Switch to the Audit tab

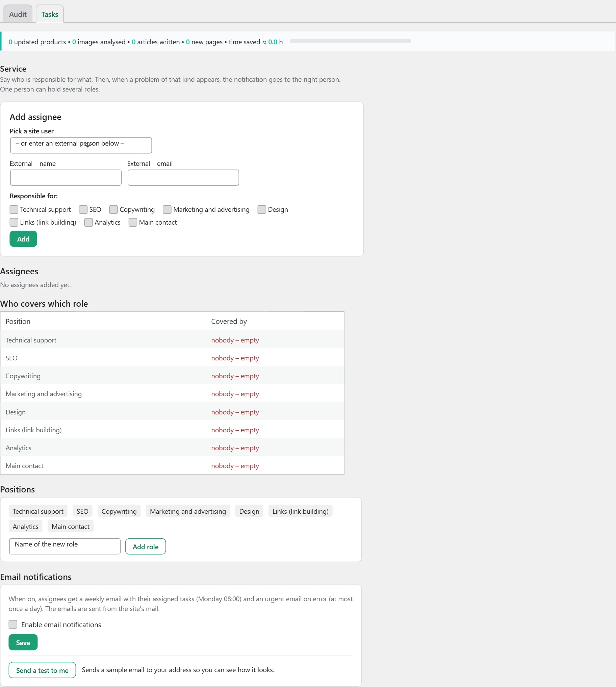(x=18, y=14)
